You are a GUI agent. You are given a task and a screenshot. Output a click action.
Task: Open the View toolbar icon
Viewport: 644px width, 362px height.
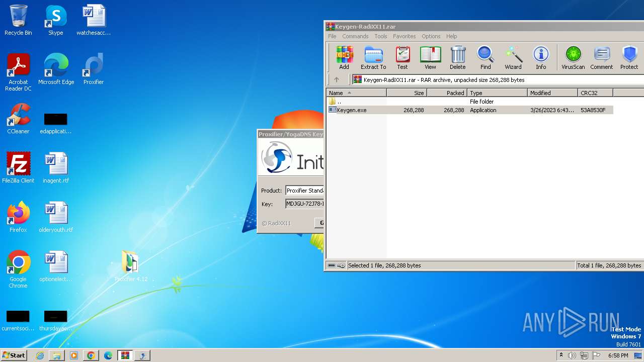[430, 58]
